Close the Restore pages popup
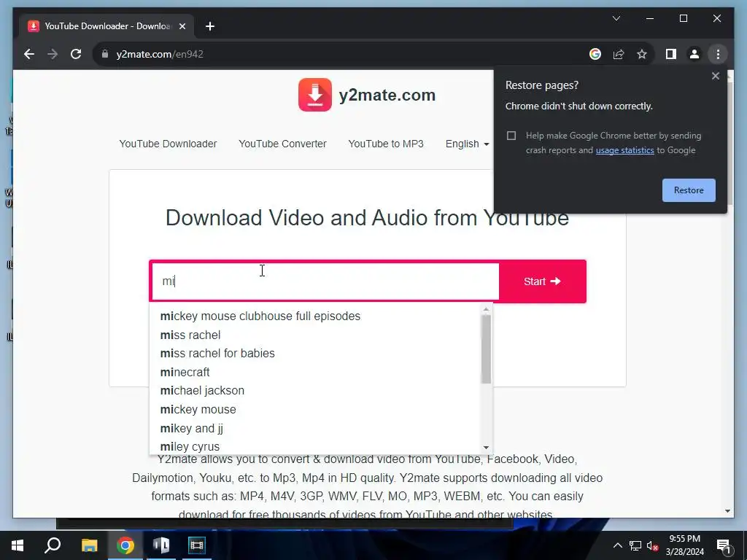 coord(715,76)
